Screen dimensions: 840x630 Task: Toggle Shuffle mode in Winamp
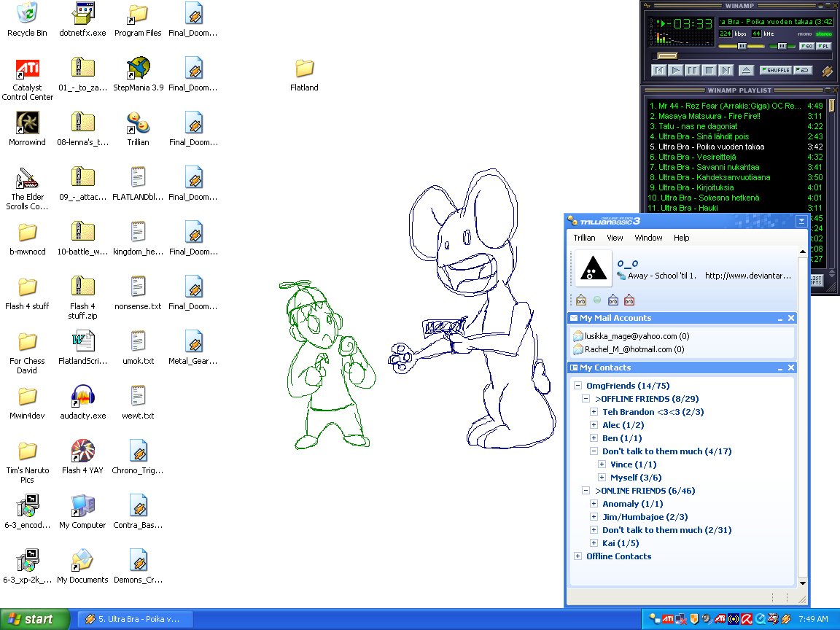click(x=775, y=70)
